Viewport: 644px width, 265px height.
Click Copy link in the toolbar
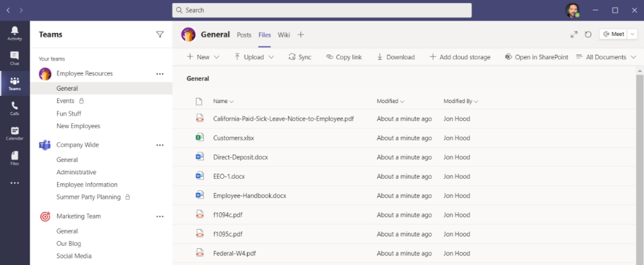pos(344,57)
